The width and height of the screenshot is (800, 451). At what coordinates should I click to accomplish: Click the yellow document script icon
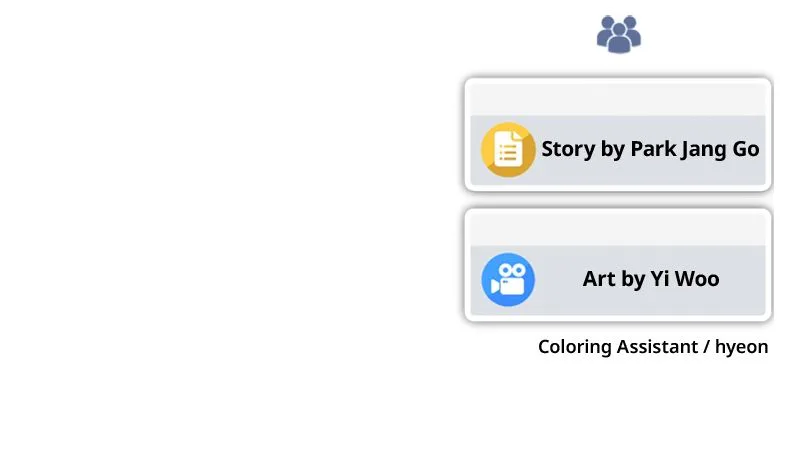[x=508, y=149]
